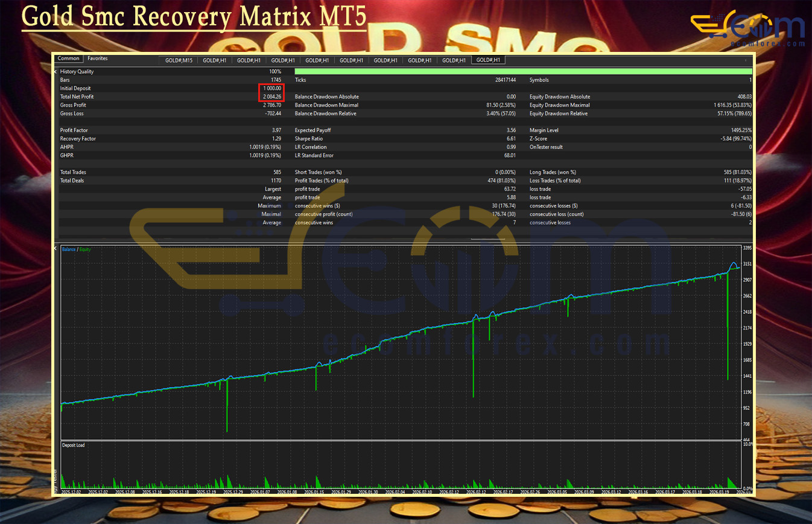
Task: Select the active rightmost GOLD#,H1 tab
Action: point(489,60)
